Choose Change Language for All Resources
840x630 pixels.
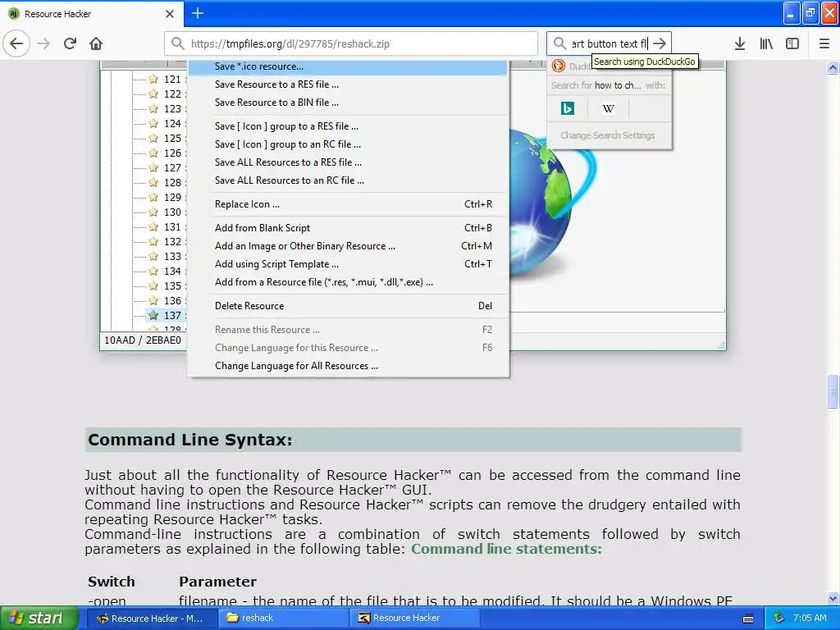tap(348, 366)
